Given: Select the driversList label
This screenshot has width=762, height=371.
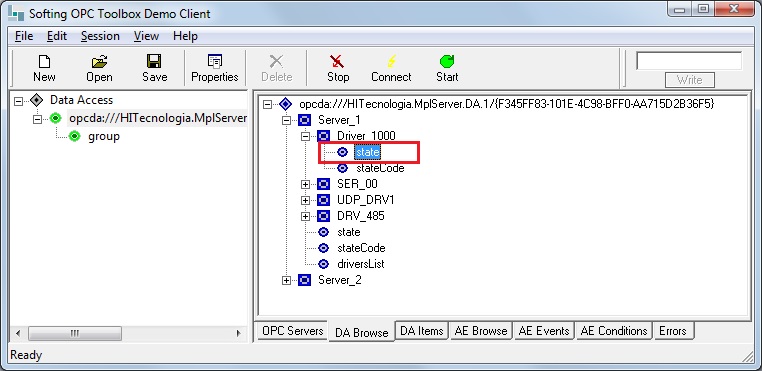Looking at the screenshot, I should [x=361, y=264].
